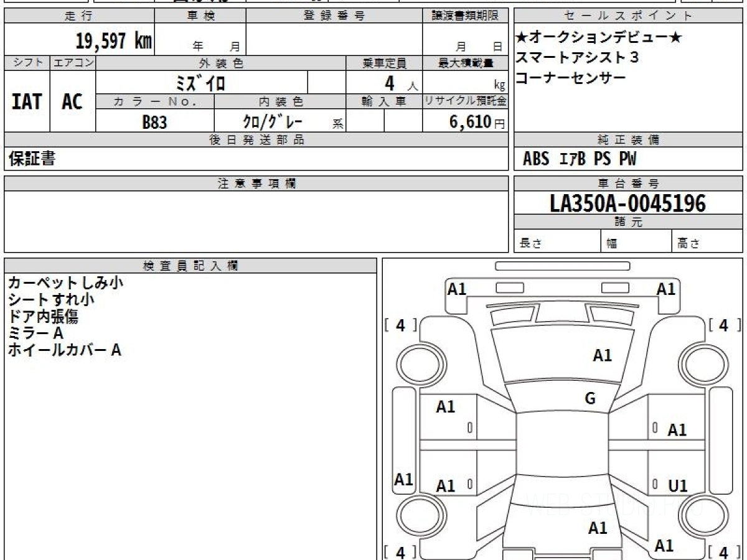Click the U1 dent mark on the diagram
The width and height of the screenshot is (747, 560).
point(677,486)
